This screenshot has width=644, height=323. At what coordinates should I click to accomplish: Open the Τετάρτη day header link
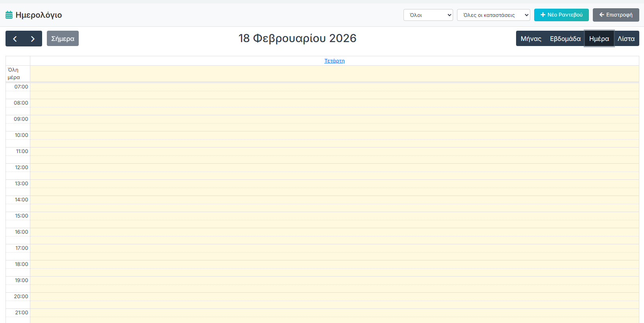[x=334, y=61]
